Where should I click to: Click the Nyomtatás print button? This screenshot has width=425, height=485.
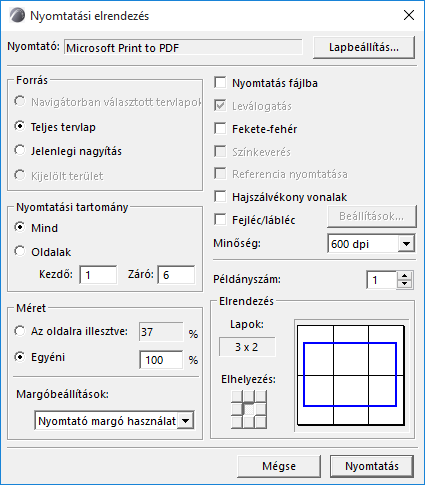pyautogui.click(x=372, y=466)
